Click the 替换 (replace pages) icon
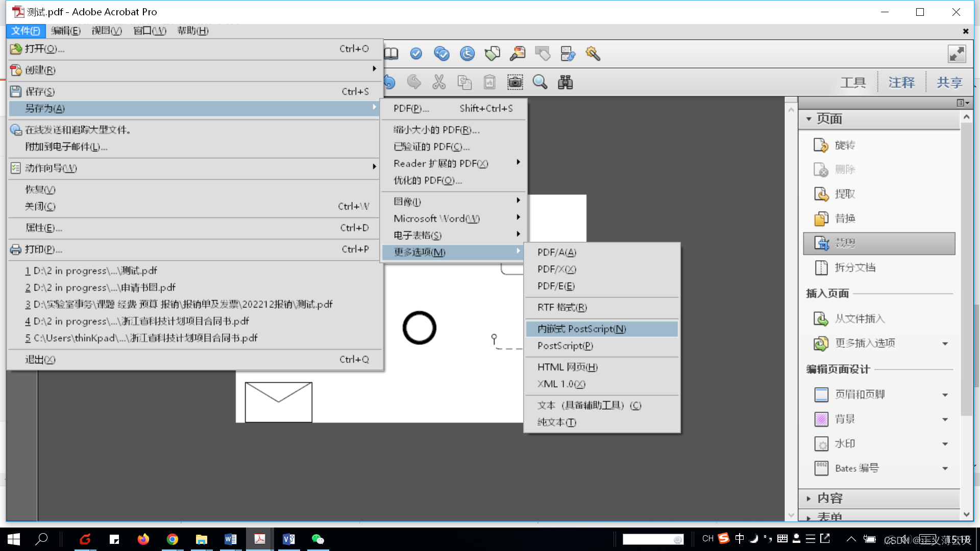The width and height of the screenshot is (980, 551). [x=821, y=218]
